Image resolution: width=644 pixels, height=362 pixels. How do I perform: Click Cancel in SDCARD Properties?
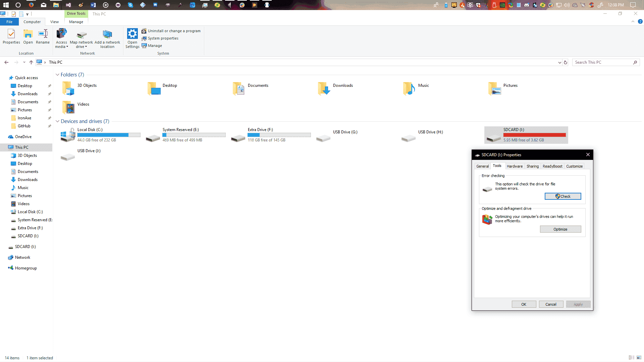[x=551, y=304]
